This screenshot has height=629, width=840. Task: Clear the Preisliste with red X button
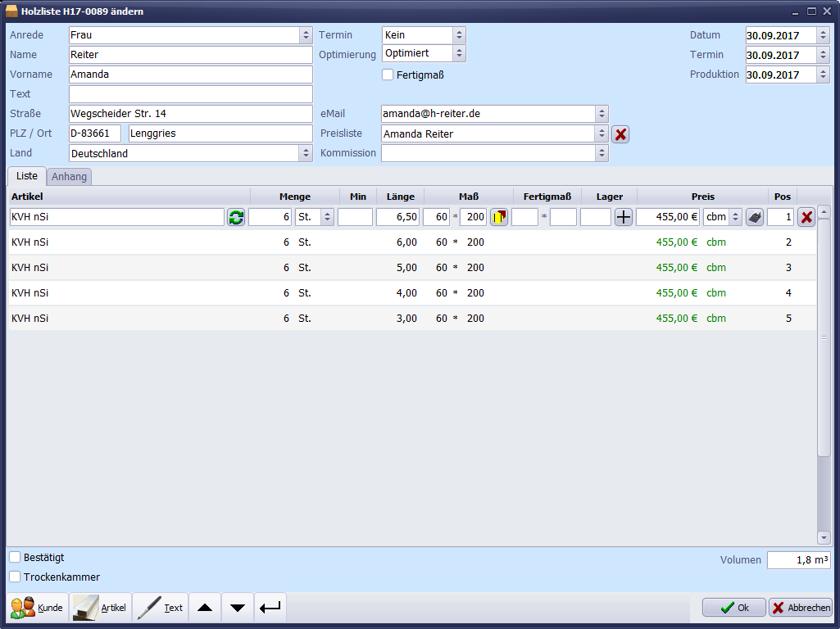[620, 133]
